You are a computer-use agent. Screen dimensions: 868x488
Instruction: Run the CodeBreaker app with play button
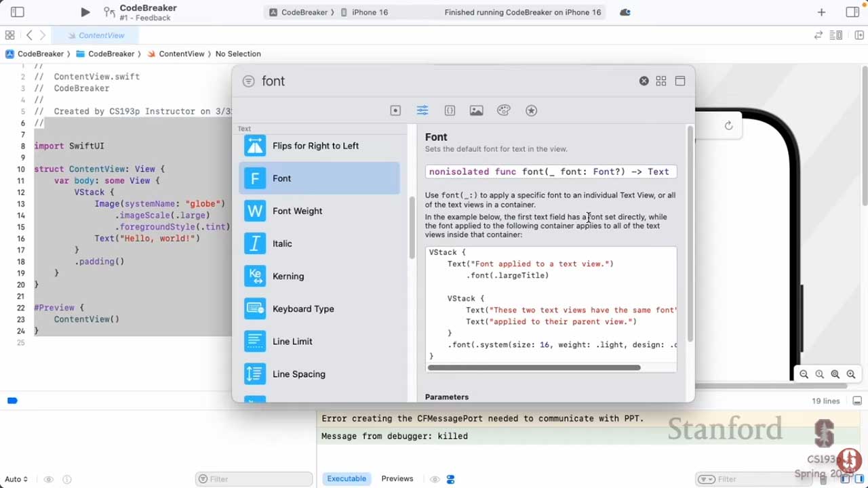point(85,12)
